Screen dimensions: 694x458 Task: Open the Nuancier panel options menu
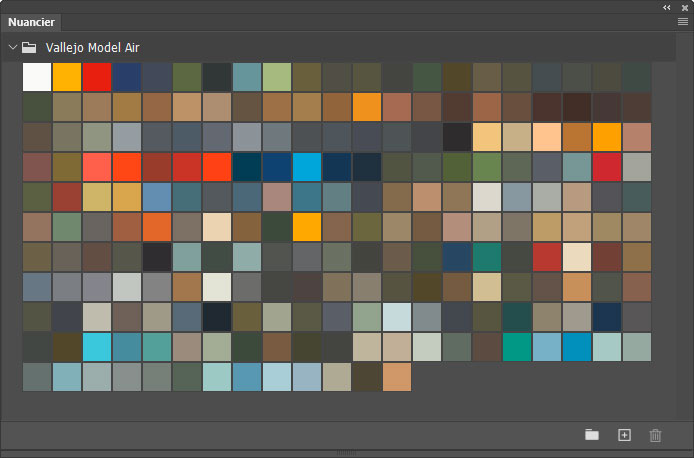(682, 21)
